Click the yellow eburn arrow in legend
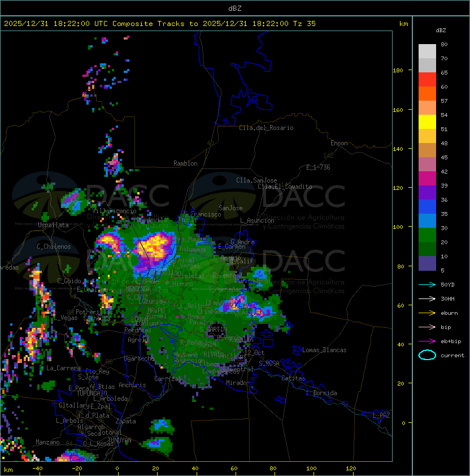The width and height of the screenshot is (470, 476). coord(427,313)
